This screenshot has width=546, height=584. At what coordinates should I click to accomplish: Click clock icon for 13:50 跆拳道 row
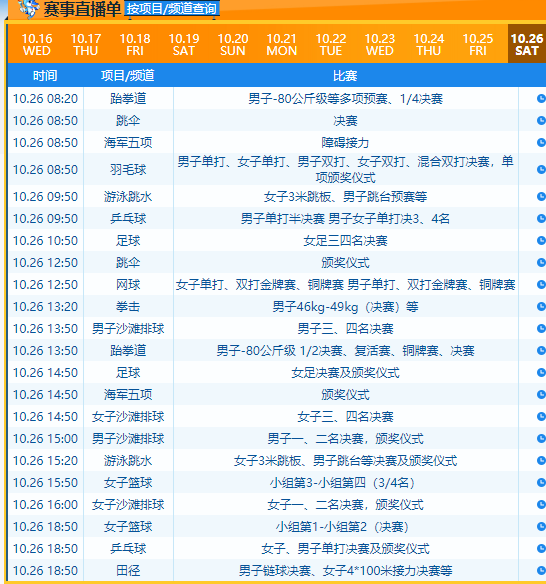541,350
